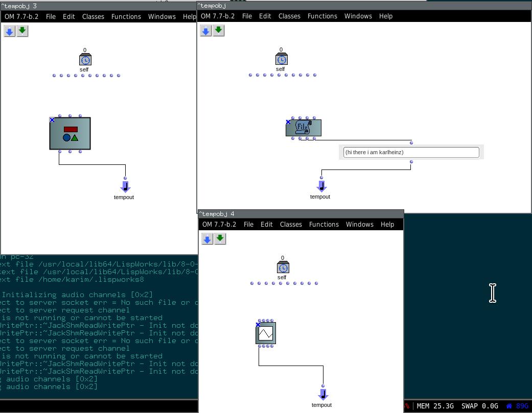Open Help menu in top-right tempobj window
Screen dimensions: 532x413
tap(386, 16)
